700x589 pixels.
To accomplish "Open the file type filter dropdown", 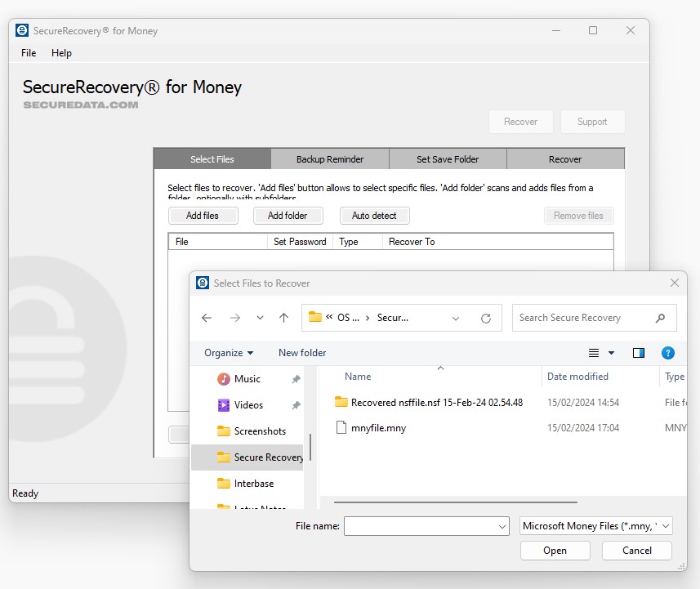I will point(596,526).
